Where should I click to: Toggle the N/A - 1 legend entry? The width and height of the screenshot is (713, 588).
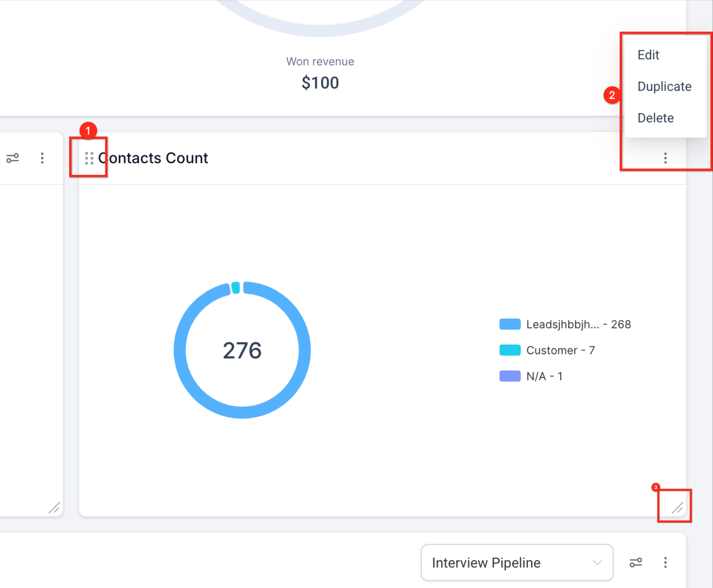(x=544, y=376)
